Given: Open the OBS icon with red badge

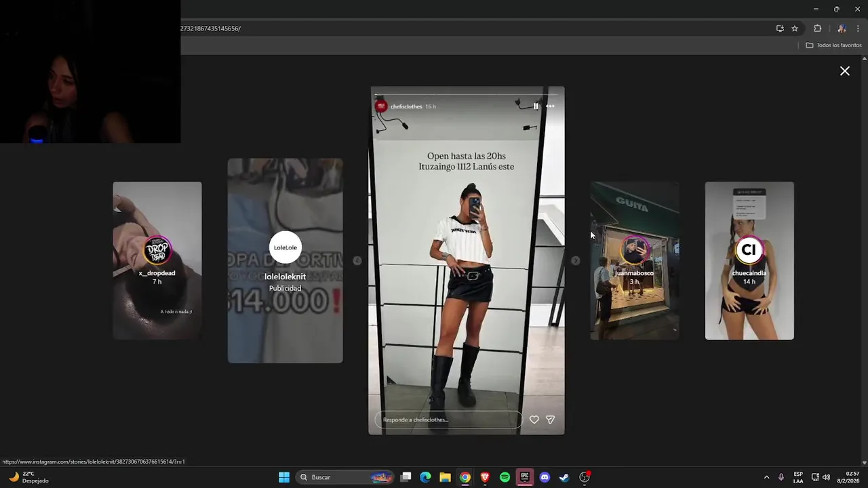Looking at the screenshot, I should click(x=585, y=477).
